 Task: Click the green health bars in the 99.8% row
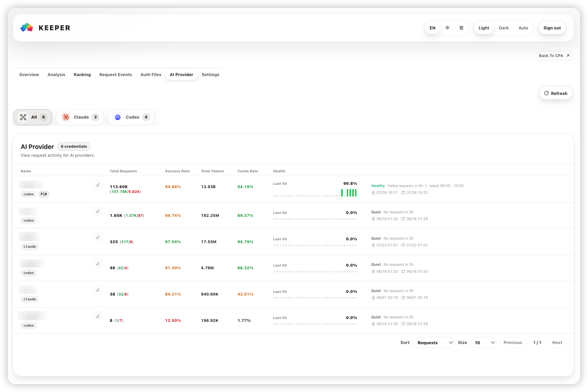point(349,193)
